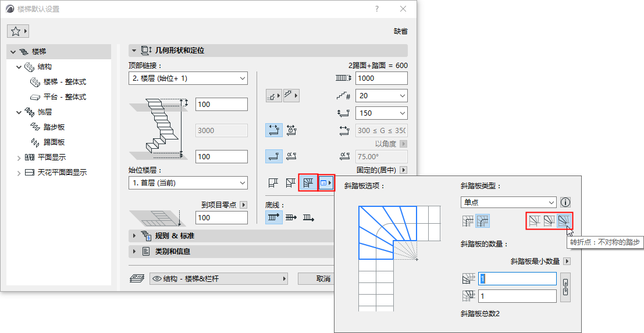Open the riser count 20 dropdown
The width and height of the screenshot is (644, 333).
tap(382, 95)
